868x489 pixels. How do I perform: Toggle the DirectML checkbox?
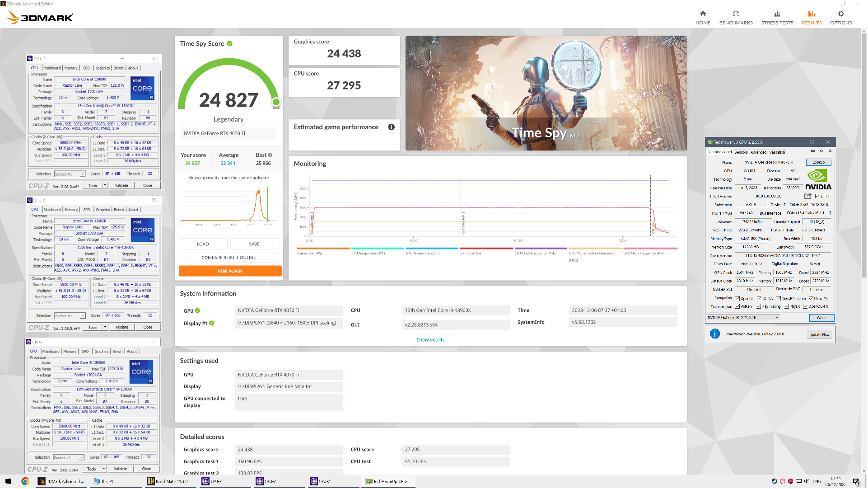[x=812, y=299]
